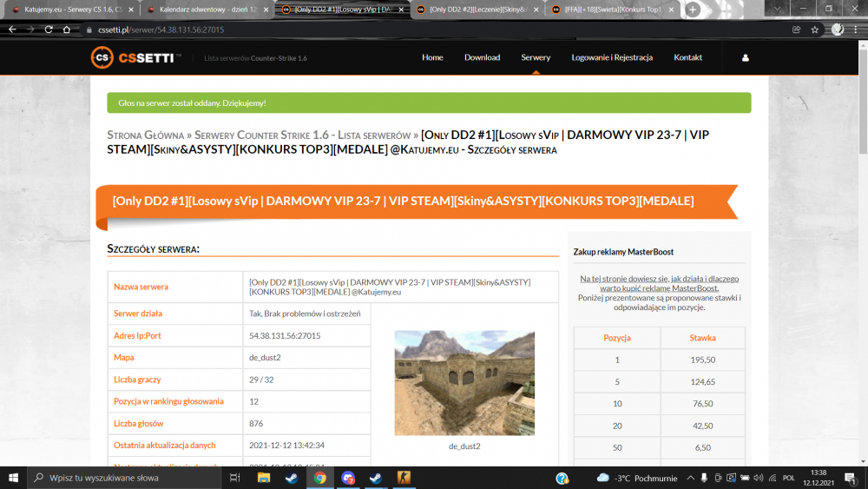The height and width of the screenshot is (489, 868).
Task: Open Task View on the taskbar
Action: (x=234, y=478)
